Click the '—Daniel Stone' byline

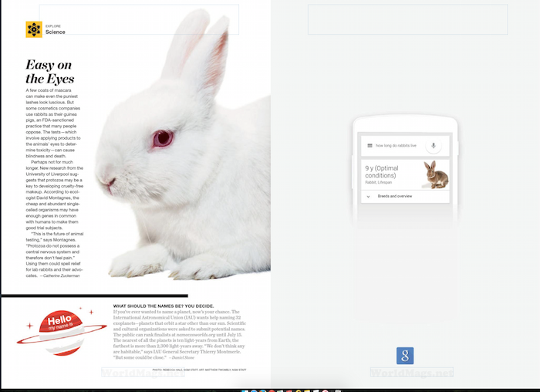[x=181, y=357]
